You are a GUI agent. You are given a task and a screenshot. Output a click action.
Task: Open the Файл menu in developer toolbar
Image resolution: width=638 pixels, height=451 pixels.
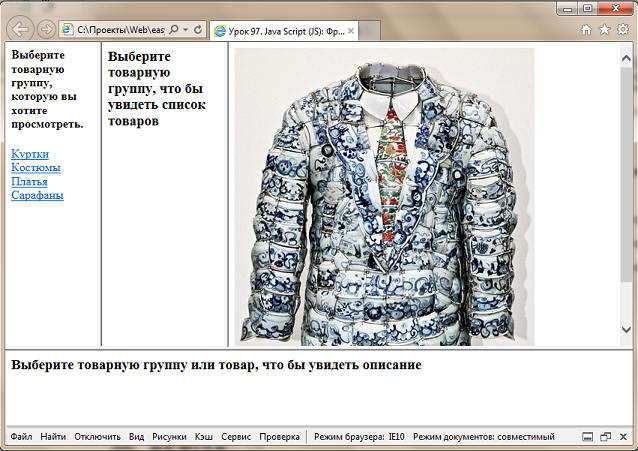click(x=21, y=437)
